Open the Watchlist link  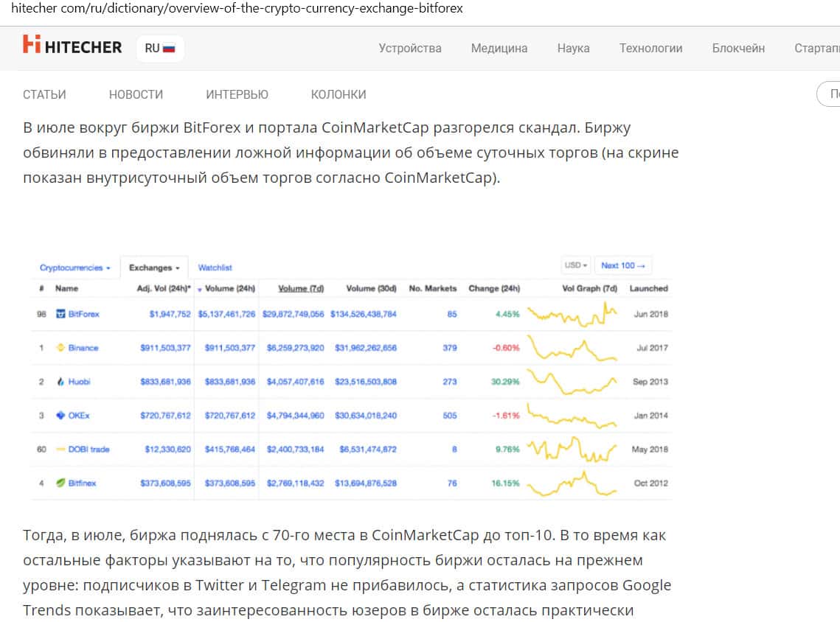pyautogui.click(x=215, y=268)
